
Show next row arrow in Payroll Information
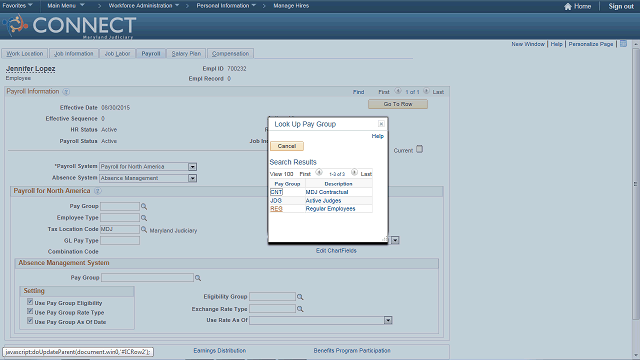(426, 91)
